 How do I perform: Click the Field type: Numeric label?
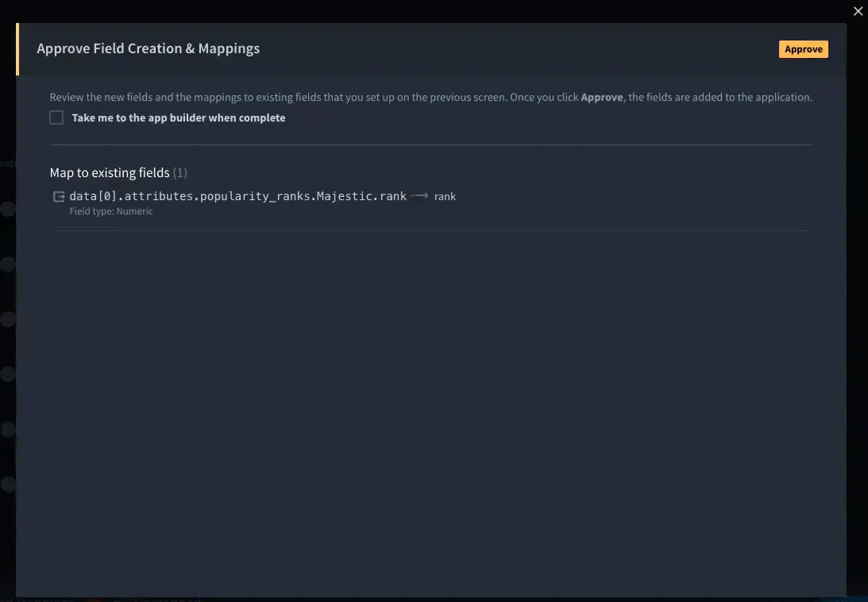[x=111, y=211]
